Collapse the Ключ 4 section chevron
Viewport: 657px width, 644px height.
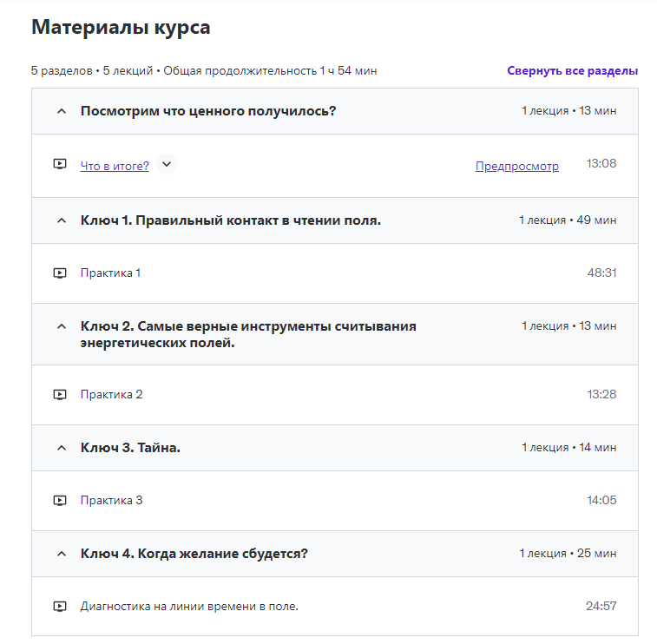[x=61, y=554]
